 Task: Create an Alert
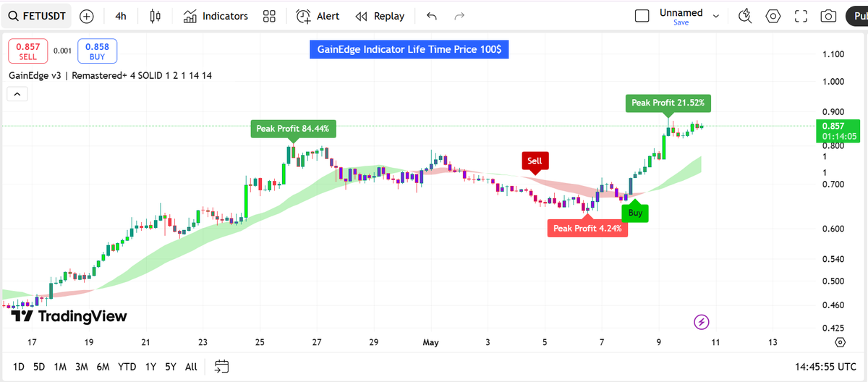[318, 16]
